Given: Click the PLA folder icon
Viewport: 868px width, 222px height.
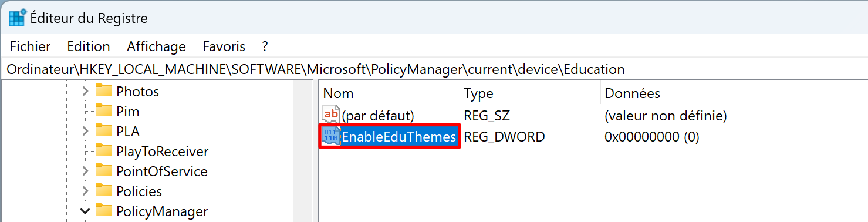Looking at the screenshot, I should click(x=103, y=131).
